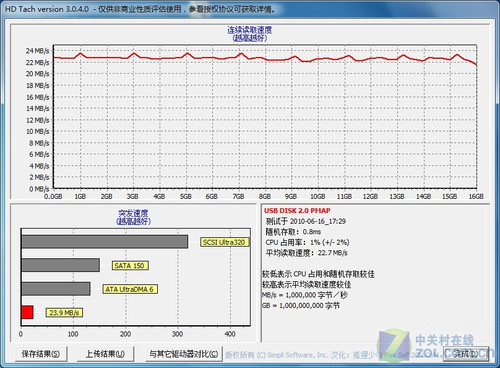Click the 完成(D) done button

(466, 353)
